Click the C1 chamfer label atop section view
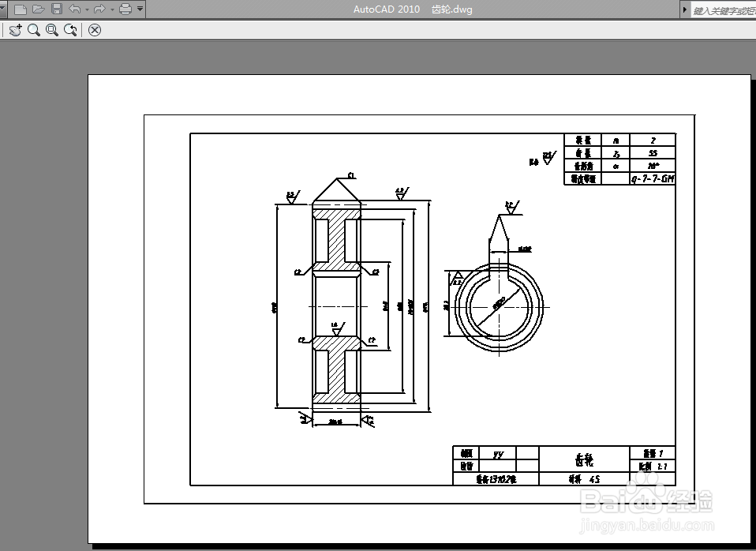The width and height of the screenshot is (756, 551). click(351, 175)
